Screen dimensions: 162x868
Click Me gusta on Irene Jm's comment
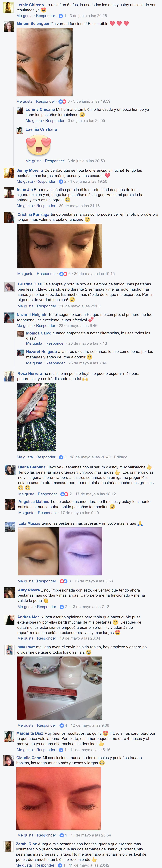[25, 206]
